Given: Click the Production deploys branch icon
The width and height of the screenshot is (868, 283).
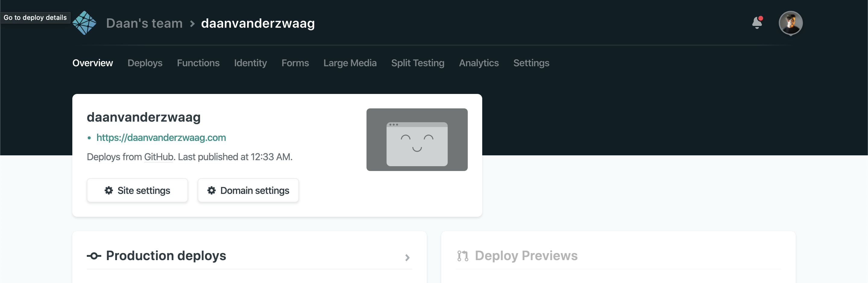Looking at the screenshot, I should (x=94, y=256).
